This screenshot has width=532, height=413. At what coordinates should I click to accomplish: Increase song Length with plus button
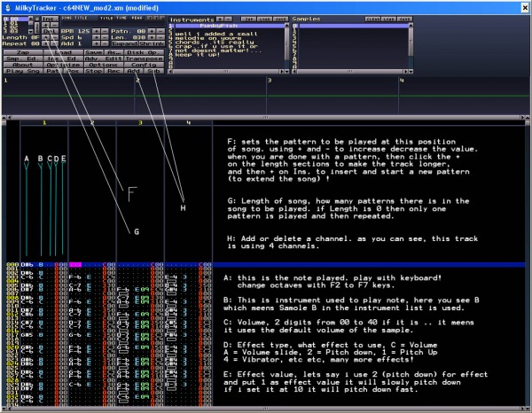(45, 37)
